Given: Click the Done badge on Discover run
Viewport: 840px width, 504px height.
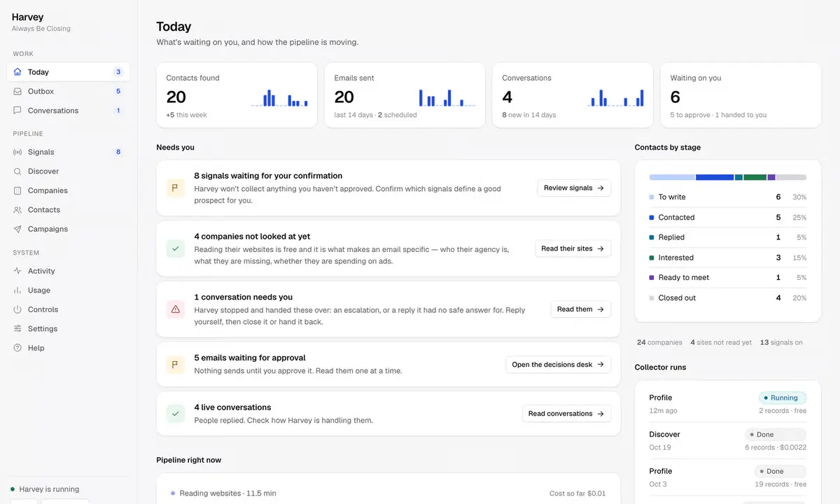Looking at the screenshot, I should [x=776, y=435].
